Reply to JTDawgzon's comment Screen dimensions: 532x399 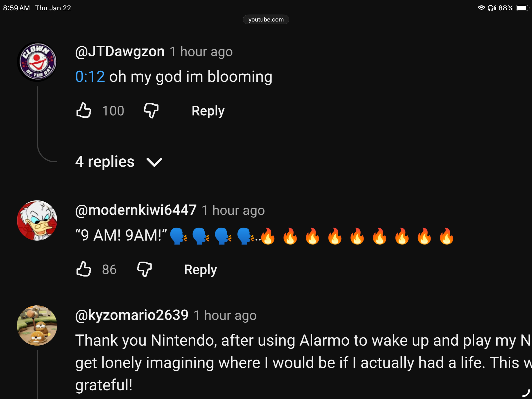click(208, 111)
